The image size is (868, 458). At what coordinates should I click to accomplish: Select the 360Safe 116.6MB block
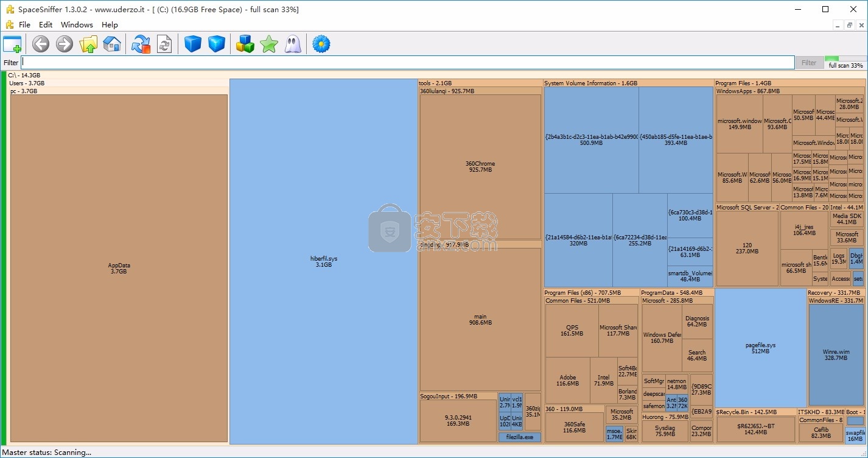[574, 428]
